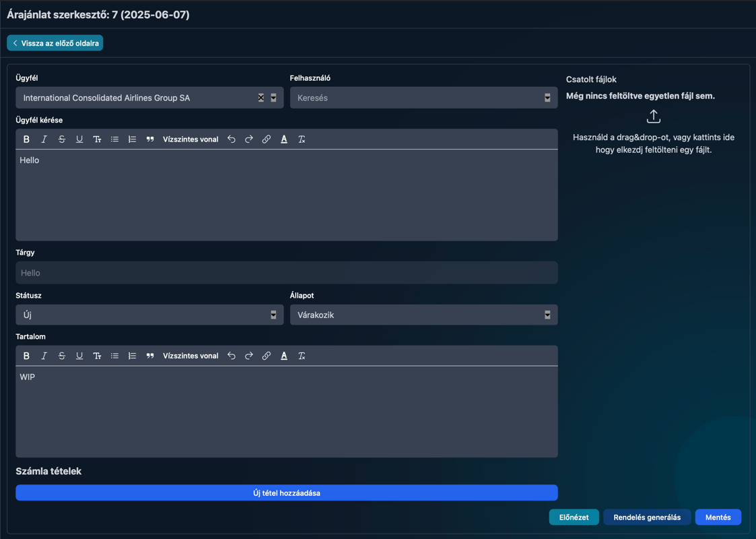Screen dimensions: 756x539
Task: Toggle bold in Ügyfél kérése editor
Action: tap(26, 139)
